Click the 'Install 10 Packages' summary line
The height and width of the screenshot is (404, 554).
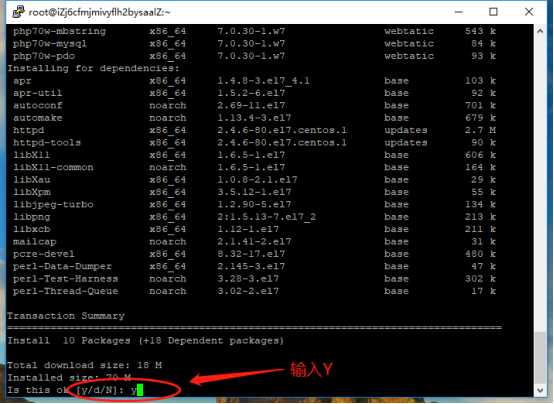click(146, 341)
